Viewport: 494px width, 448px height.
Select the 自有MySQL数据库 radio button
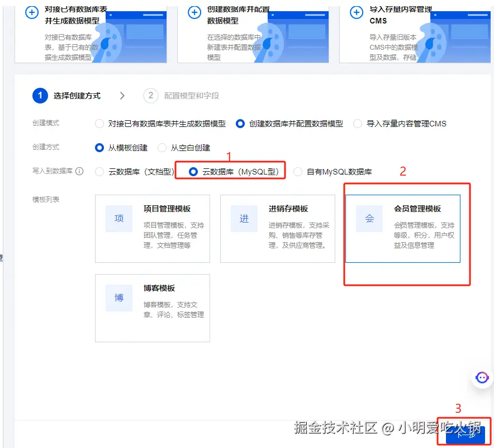pyautogui.click(x=297, y=172)
